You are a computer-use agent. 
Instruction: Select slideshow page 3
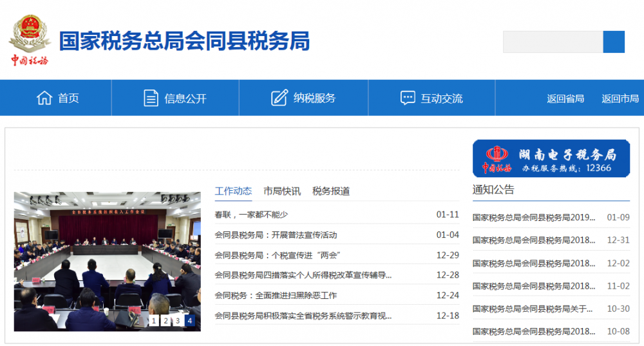(x=178, y=320)
